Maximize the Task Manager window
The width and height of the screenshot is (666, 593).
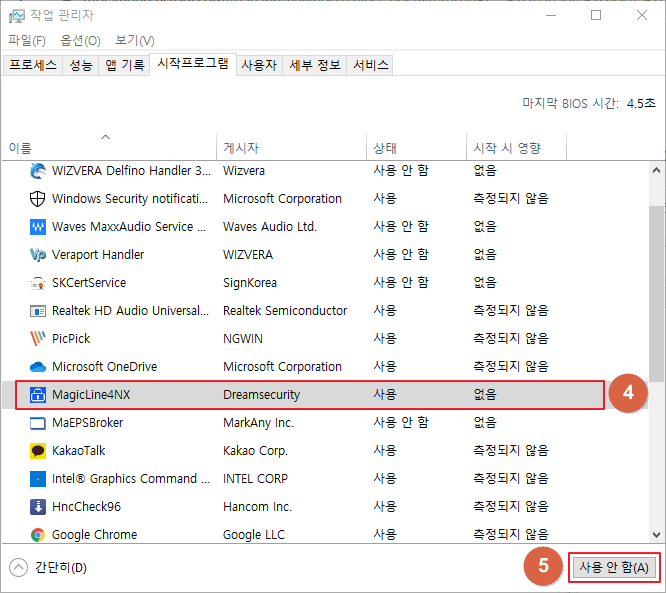[596, 15]
